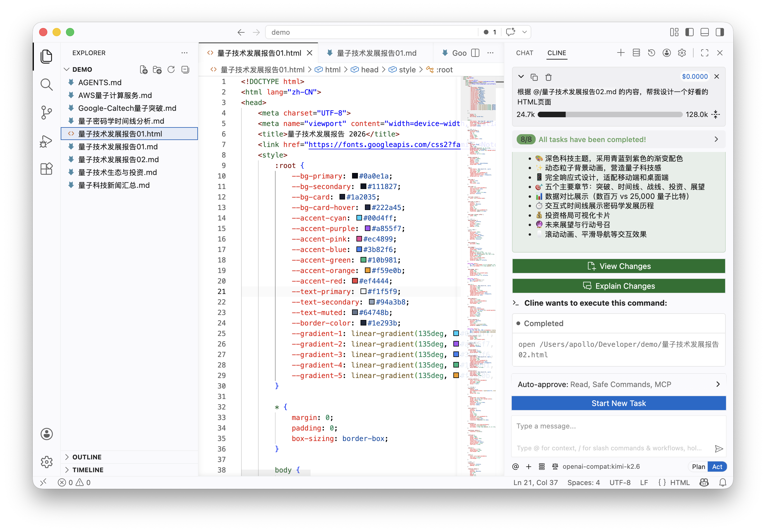Open Manage gear in activity bar
766x532 pixels.
[46, 462]
